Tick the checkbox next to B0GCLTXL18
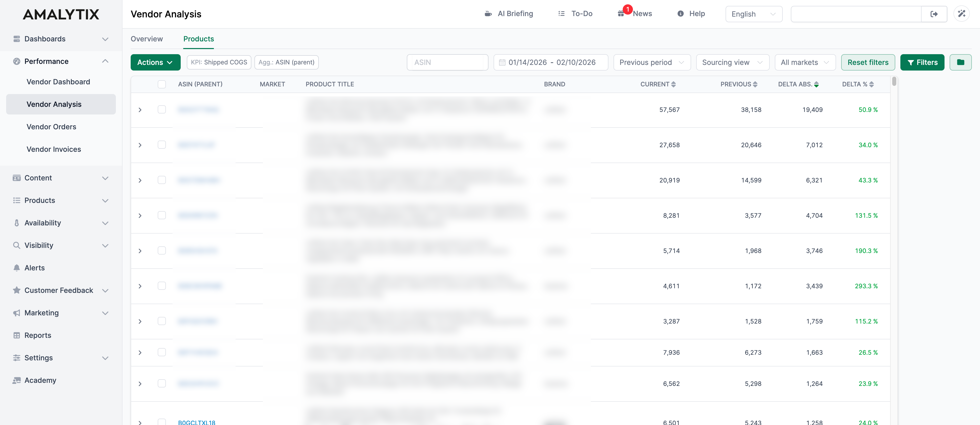980x425 pixels. [x=162, y=422]
